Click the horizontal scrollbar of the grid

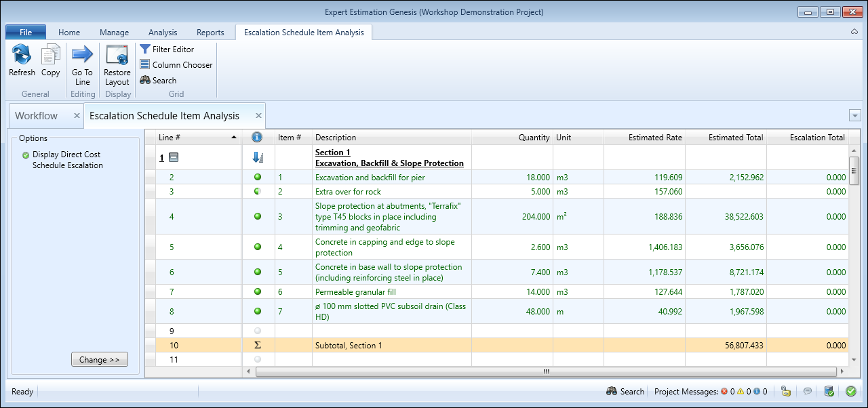[x=545, y=372]
